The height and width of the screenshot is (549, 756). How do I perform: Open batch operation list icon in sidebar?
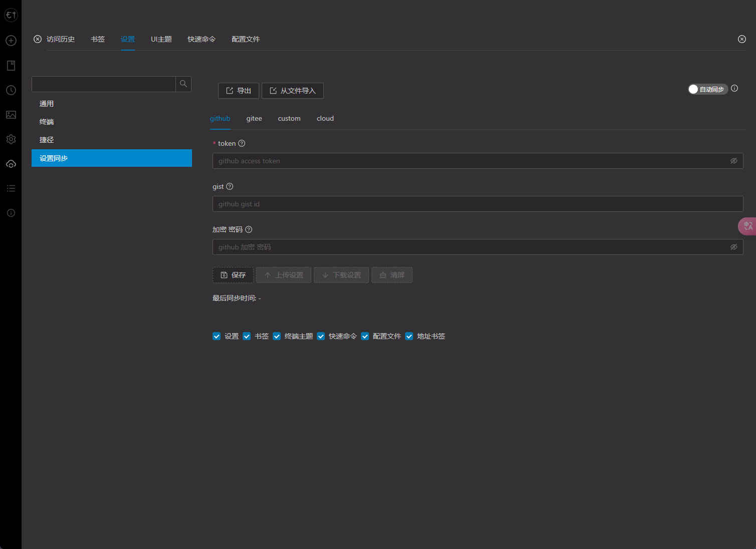tap(11, 188)
